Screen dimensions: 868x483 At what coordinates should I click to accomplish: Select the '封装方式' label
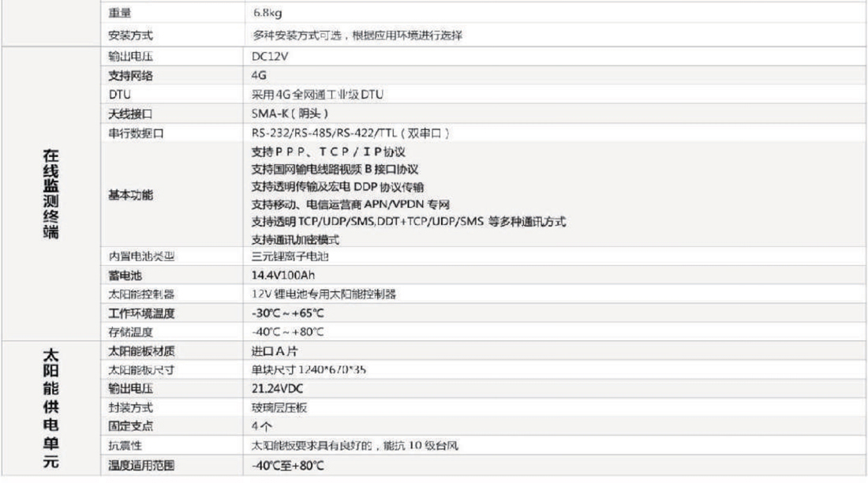(130, 408)
